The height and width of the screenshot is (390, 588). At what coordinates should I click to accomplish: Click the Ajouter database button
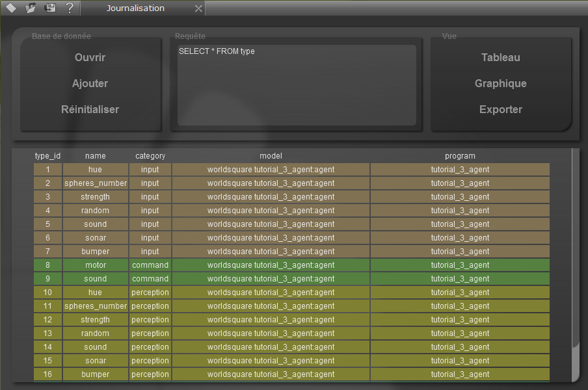coord(90,83)
